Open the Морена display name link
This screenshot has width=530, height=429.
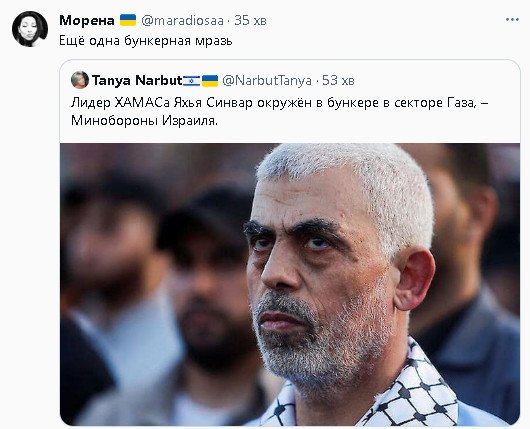(x=87, y=21)
